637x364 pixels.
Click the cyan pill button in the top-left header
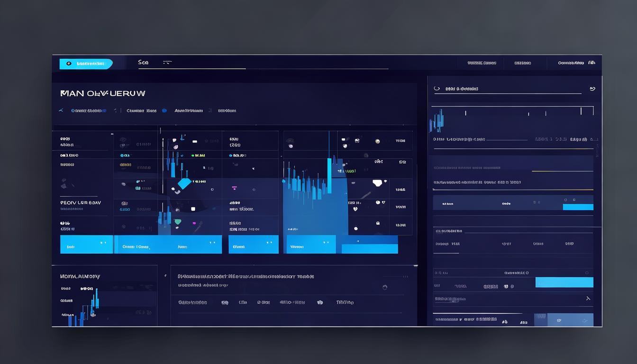[86, 64]
